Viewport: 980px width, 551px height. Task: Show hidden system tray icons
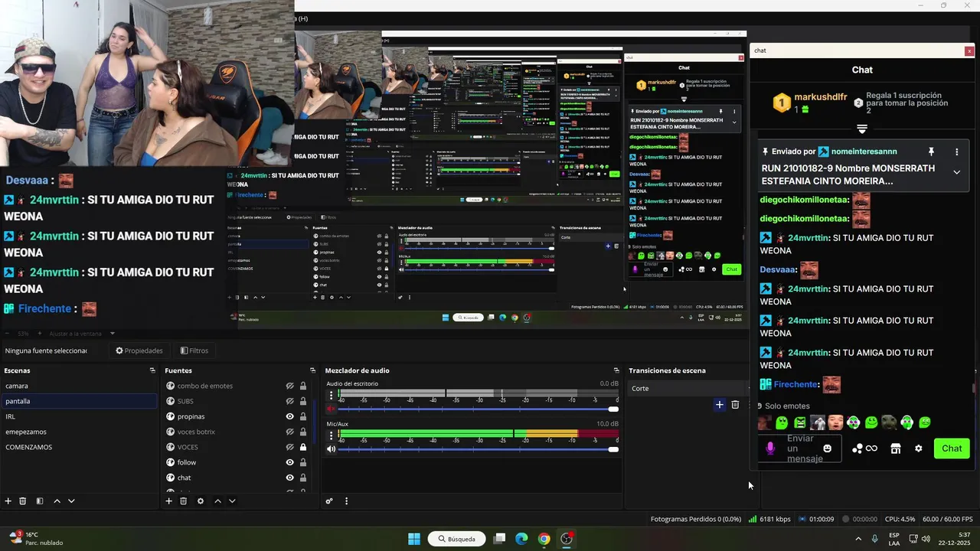click(857, 539)
